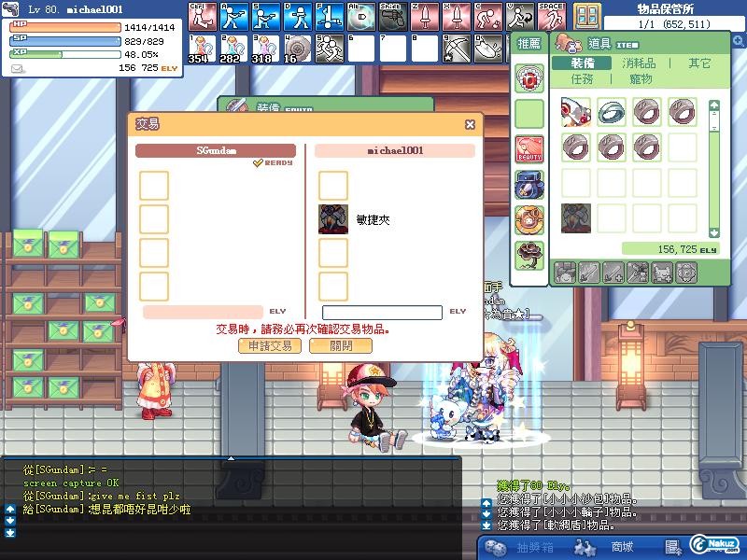This screenshot has height=560, width=747.
Task: Click the SGundam trader name header
Action: [x=216, y=150]
